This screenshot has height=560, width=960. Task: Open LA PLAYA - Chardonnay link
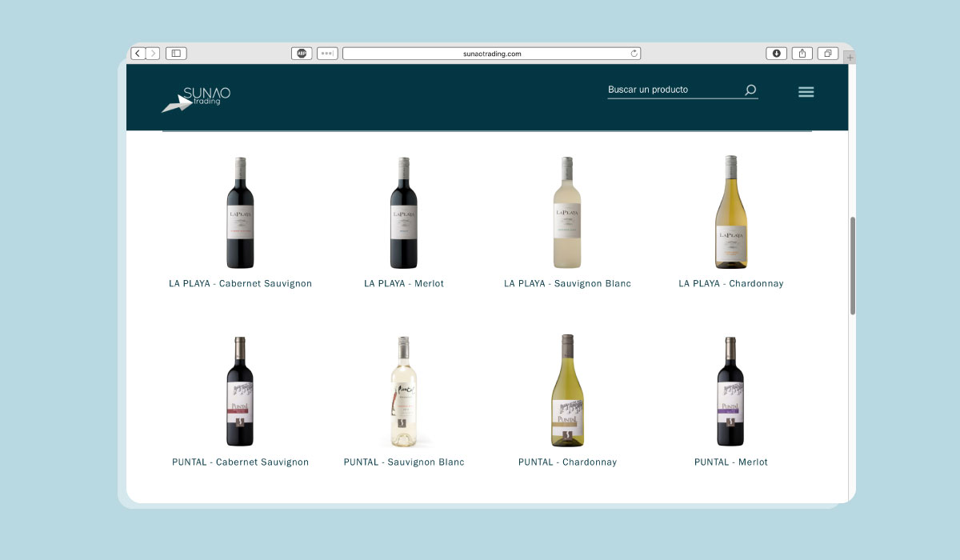click(x=731, y=284)
